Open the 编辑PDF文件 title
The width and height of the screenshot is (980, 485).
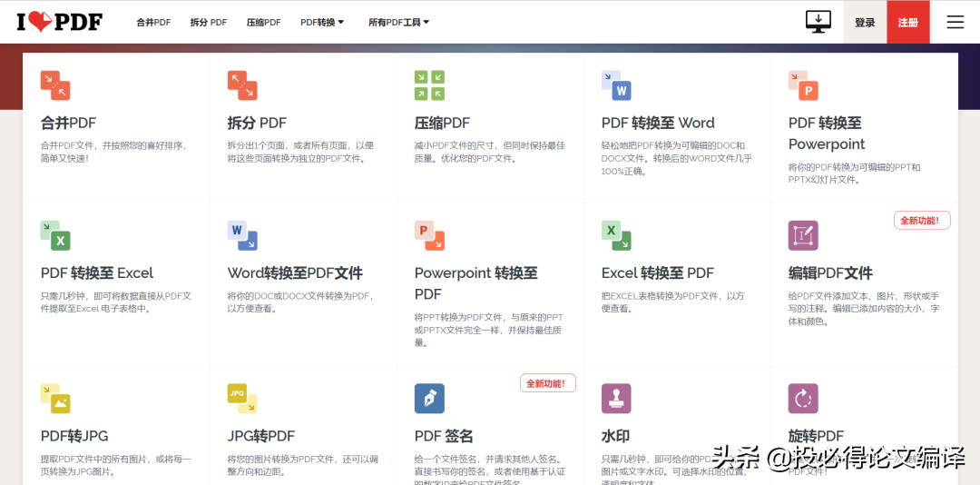(x=830, y=272)
